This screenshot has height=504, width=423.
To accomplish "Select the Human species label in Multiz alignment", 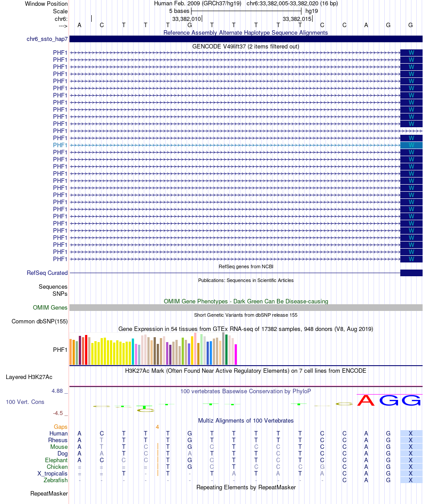I will point(58,434).
